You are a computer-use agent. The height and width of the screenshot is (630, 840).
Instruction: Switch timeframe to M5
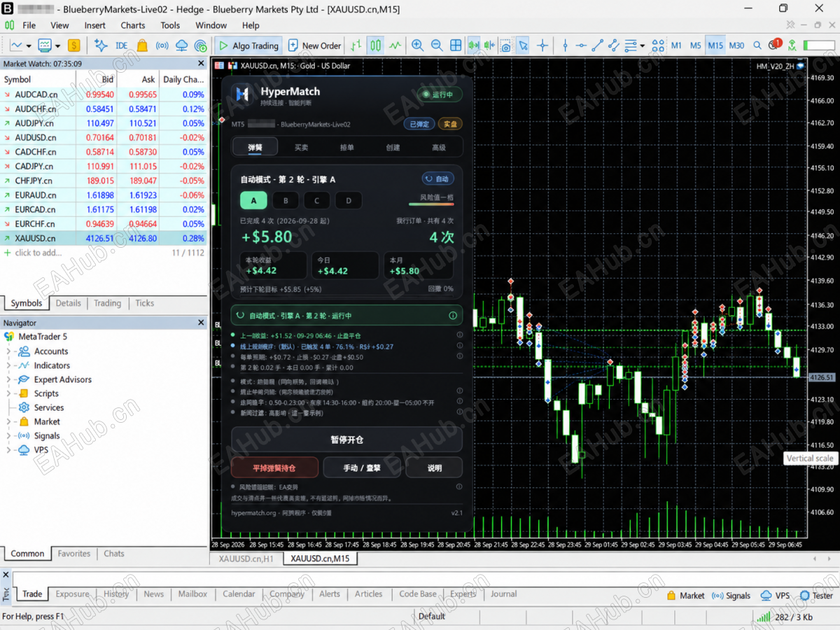pyautogui.click(x=695, y=45)
